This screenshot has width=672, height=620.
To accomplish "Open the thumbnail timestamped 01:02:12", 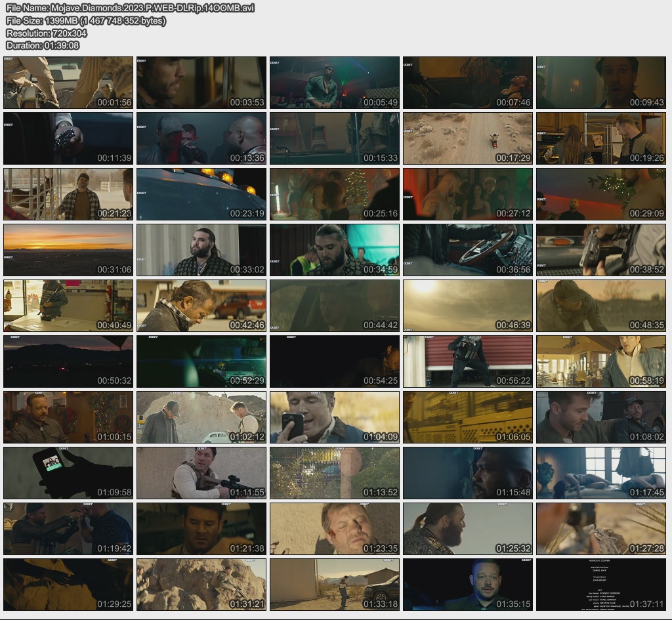I will click(x=201, y=417).
